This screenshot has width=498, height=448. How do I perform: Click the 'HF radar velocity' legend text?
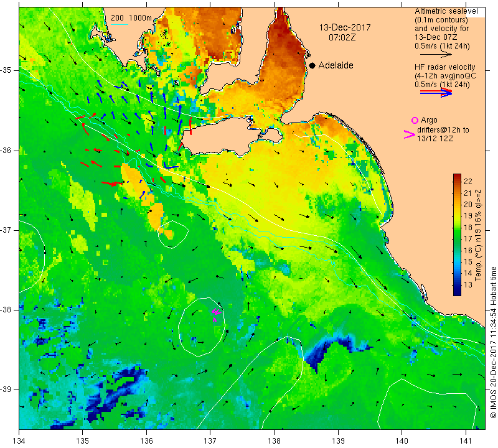[x=444, y=67]
